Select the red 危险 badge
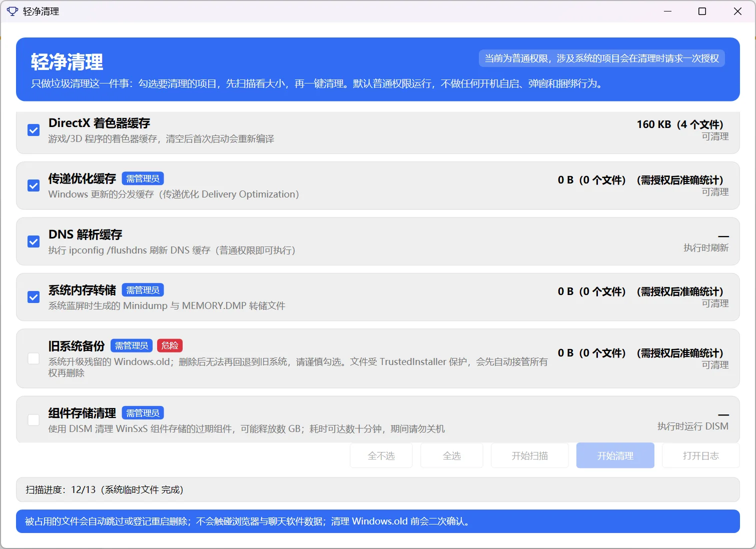The image size is (756, 549). click(170, 345)
